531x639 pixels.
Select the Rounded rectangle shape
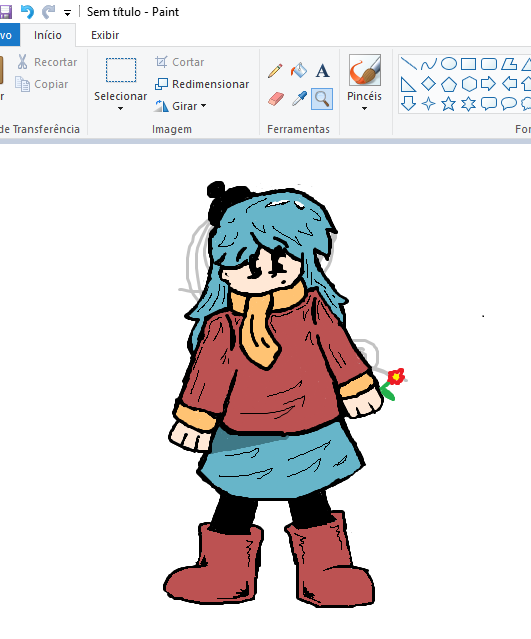489,64
